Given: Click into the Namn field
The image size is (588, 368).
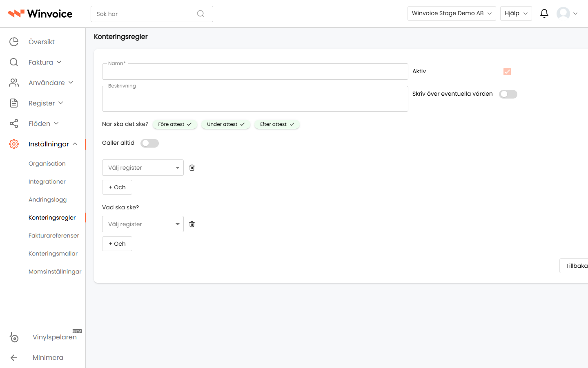Looking at the screenshot, I should pyautogui.click(x=255, y=72).
